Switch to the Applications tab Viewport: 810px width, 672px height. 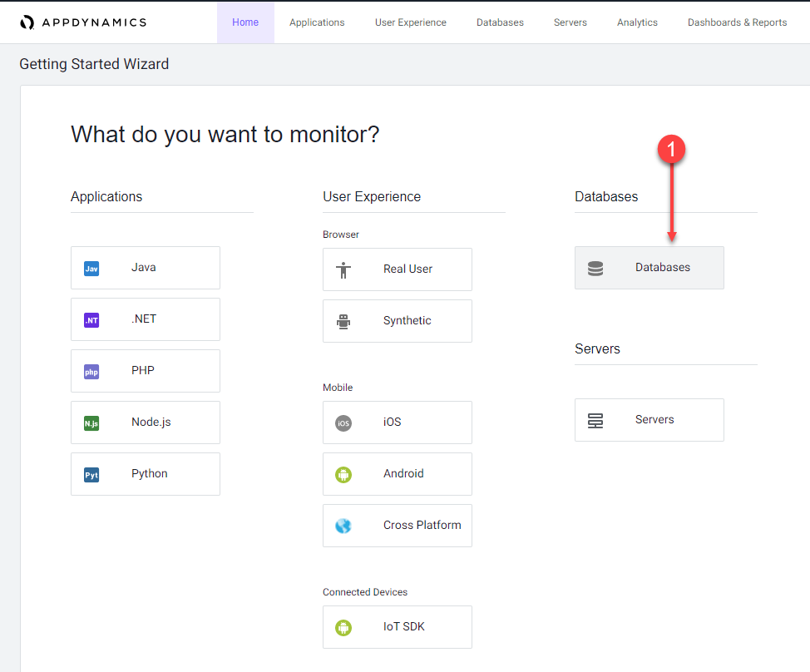coord(317,22)
